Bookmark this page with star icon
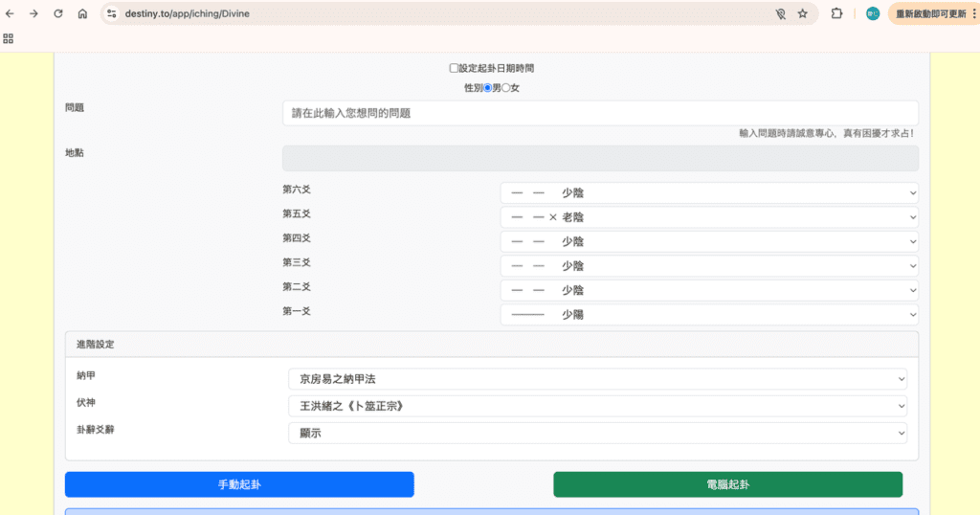 803,14
